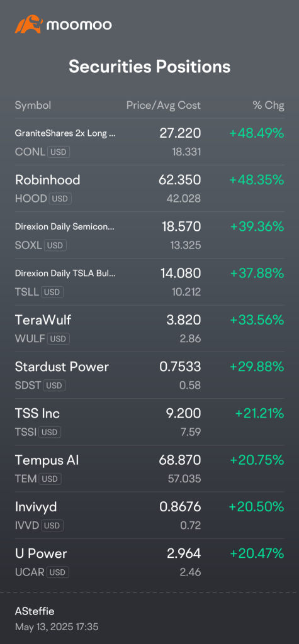Click the moomoo brand name text

pyautogui.click(x=79, y=25)
